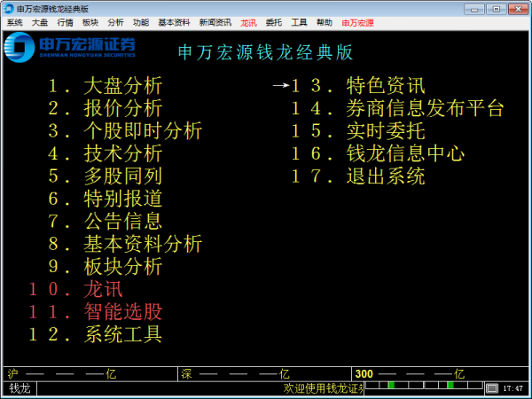This screenshot has height=399, width=532.
Task: Select 13. 特色资讯
Action: (x=358, y=85)
